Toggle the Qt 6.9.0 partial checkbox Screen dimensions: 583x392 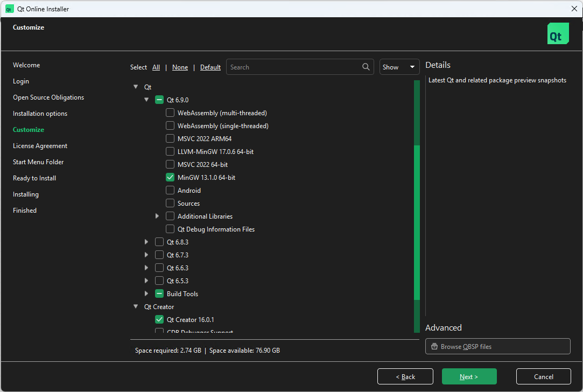[x=159, y=100]
